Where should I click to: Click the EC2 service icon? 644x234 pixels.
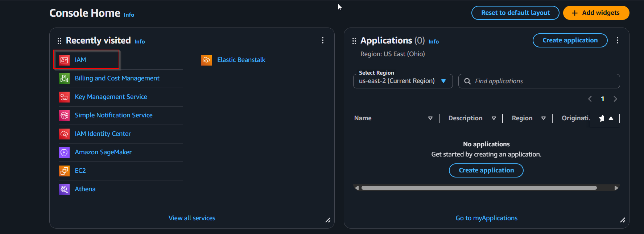click(64, 171)
